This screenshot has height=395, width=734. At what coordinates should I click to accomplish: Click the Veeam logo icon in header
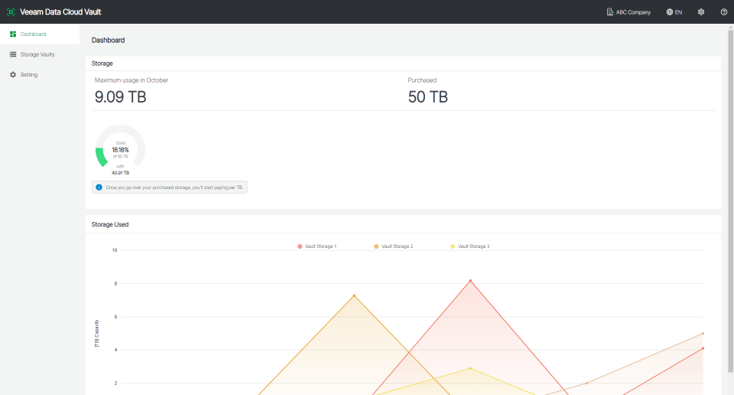(11, 12)
